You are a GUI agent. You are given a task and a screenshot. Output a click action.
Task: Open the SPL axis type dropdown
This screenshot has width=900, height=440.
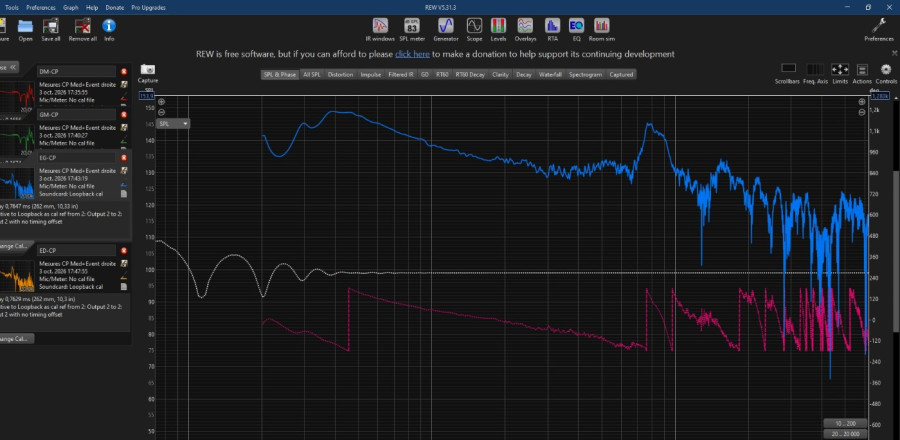174,123
